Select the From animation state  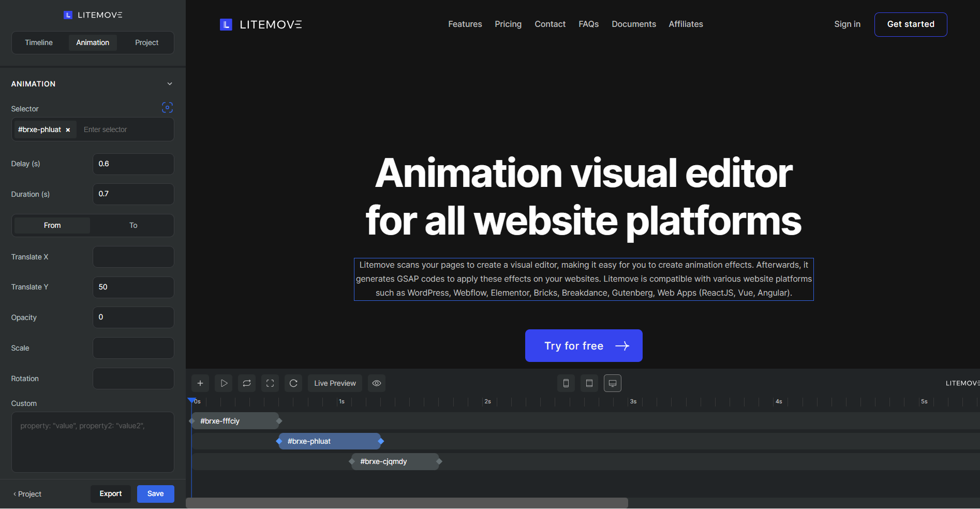click(x=52, y=225)
